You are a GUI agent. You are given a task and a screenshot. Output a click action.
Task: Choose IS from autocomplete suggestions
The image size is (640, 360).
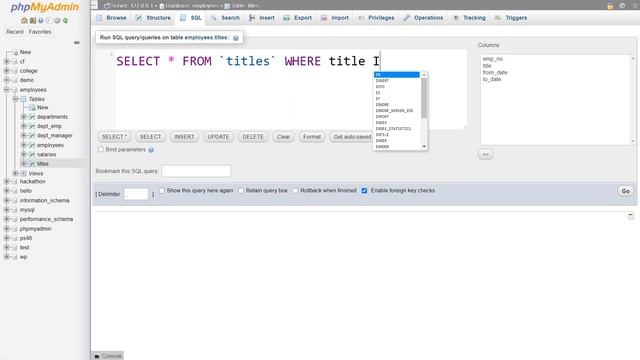397,93
